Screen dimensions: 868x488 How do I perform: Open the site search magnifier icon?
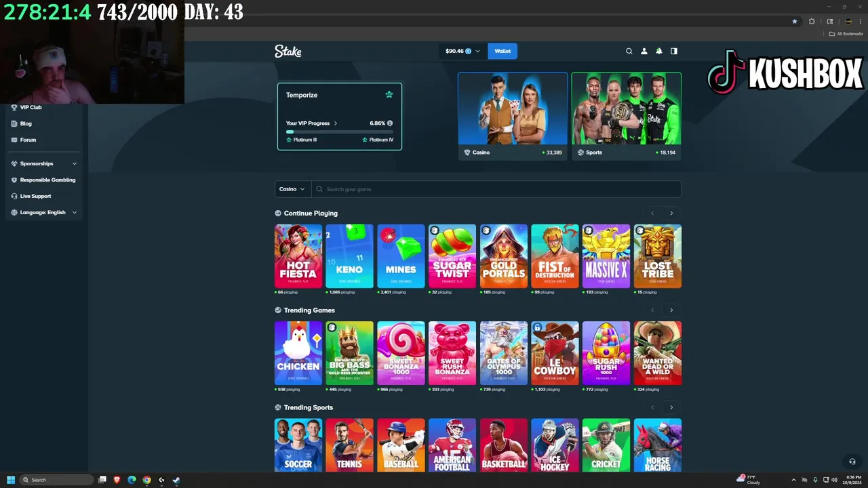tap(629, 51)
